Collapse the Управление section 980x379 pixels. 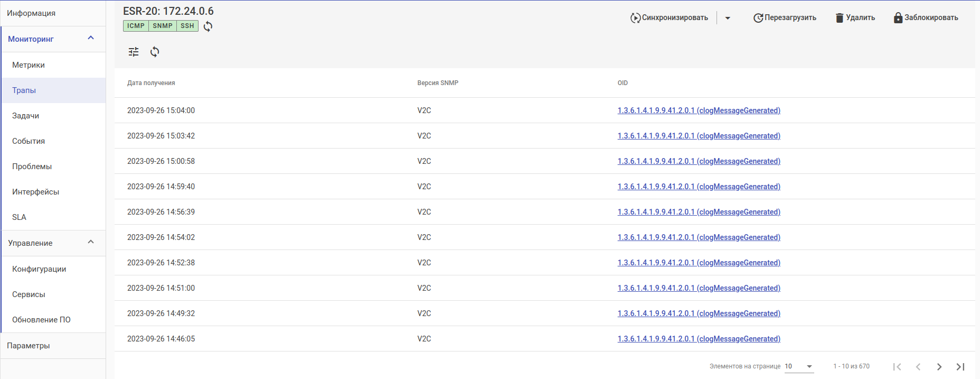coord(91,242)
